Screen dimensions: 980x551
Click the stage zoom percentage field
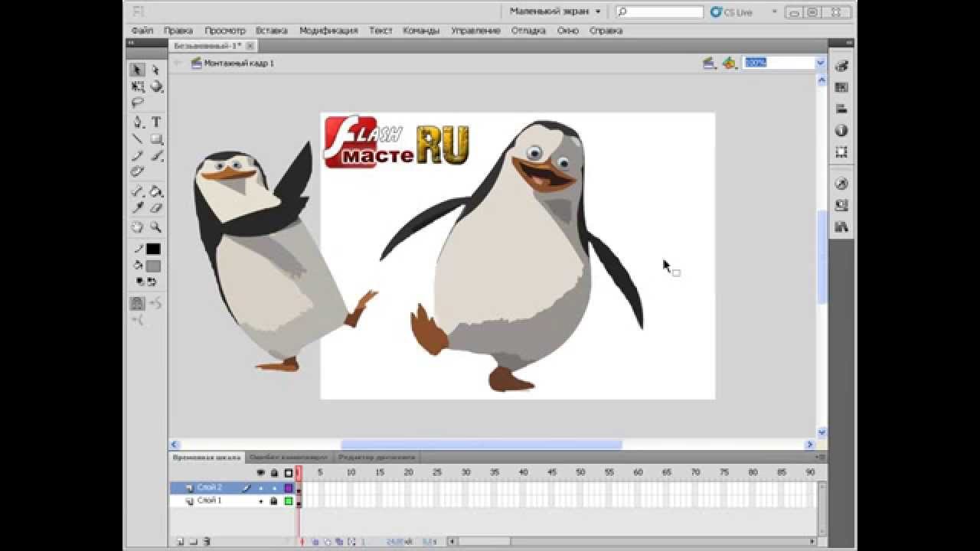click(779, 63)
